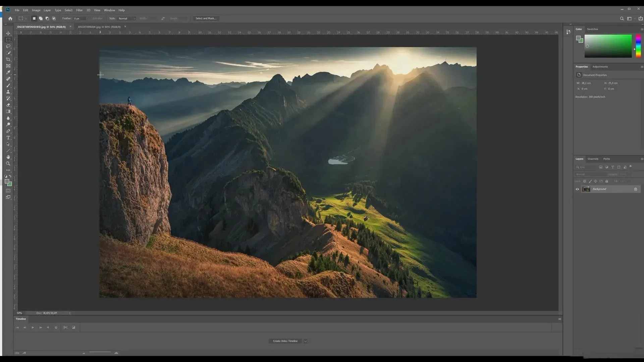This screenshot has width=644, height=362.
Task: Select the Gradient tool
Action: tap(8, 112)
